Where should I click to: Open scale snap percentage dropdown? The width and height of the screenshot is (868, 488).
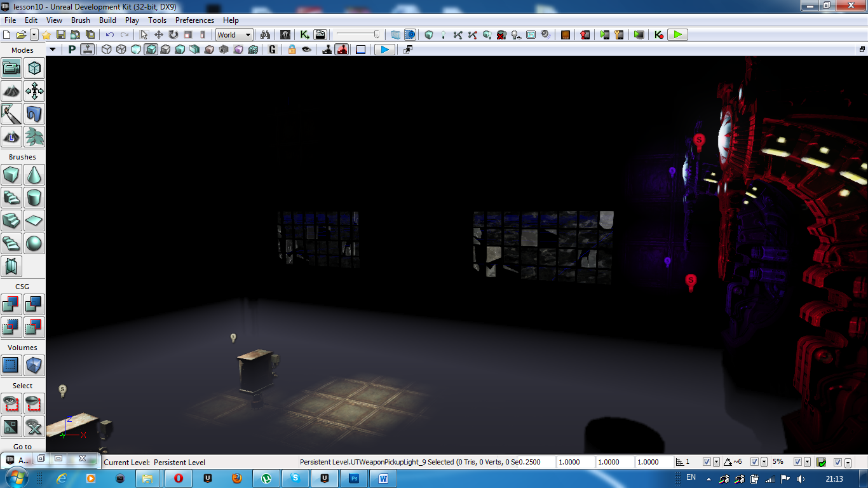[807, 462]
